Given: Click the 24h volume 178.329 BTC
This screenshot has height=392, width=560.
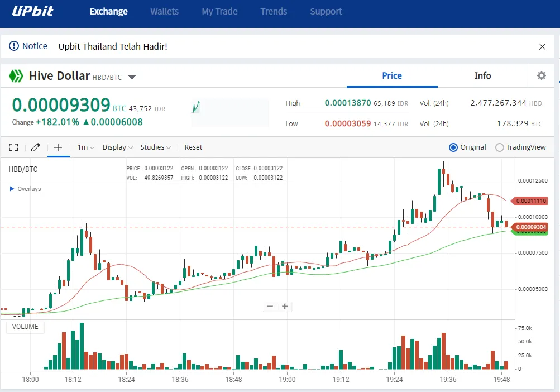Looking at the screenshot, I should [x=519, y=123].
